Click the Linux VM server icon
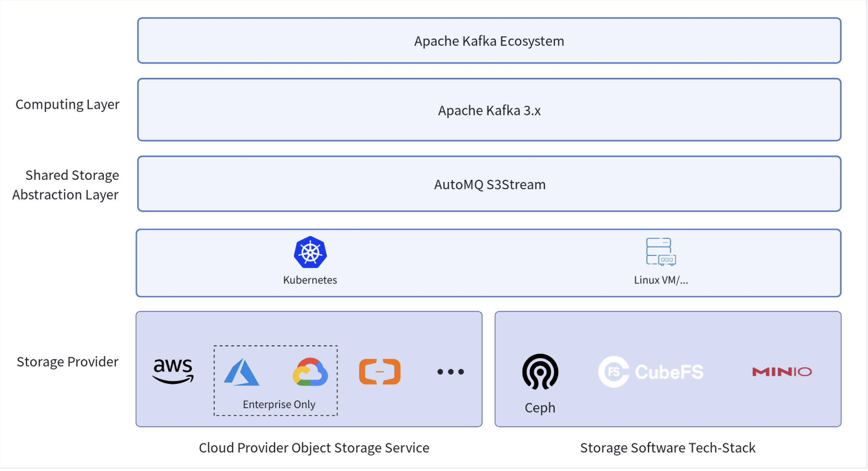868x471 pixels. pyautogui.click(x=661, y=251)
